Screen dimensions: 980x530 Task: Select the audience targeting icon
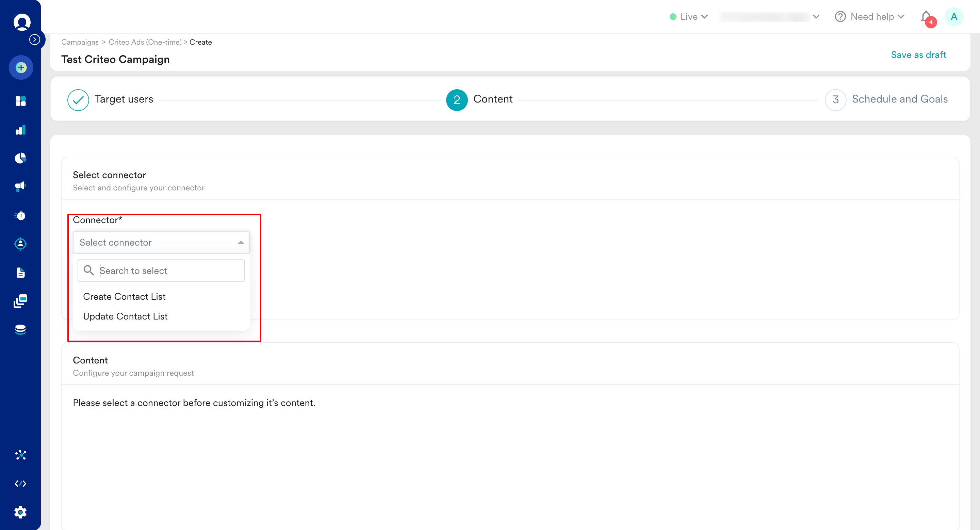tap(20, 244)
